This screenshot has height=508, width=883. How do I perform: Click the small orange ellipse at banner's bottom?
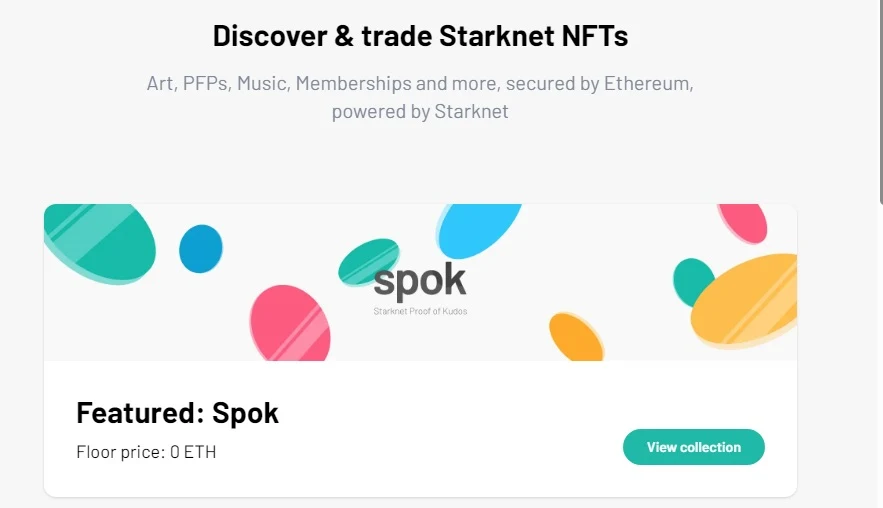coord(576,337)
